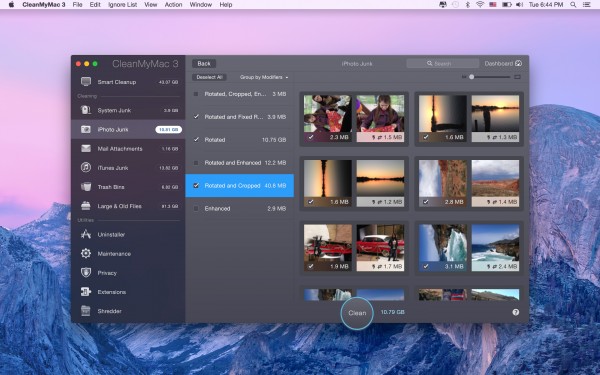Open the Uninstaller icon

click(x=86, y=234)
